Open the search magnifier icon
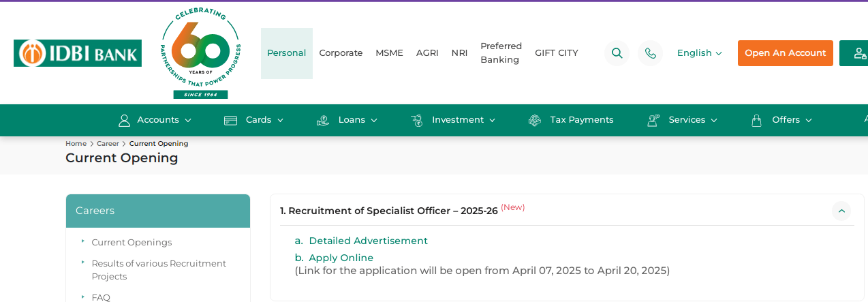 pyautogui.click(x=617, y=53)
